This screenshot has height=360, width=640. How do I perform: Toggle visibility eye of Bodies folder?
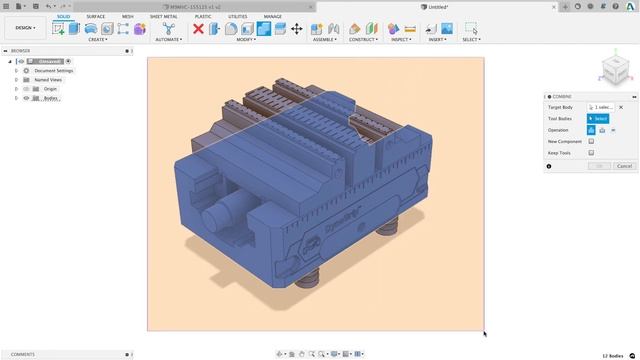click(x=26, y=98)
